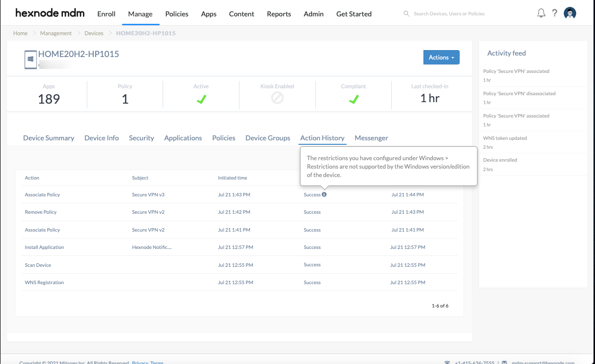Click the Kiosk Enabled disabled icon

pos(277,98)
